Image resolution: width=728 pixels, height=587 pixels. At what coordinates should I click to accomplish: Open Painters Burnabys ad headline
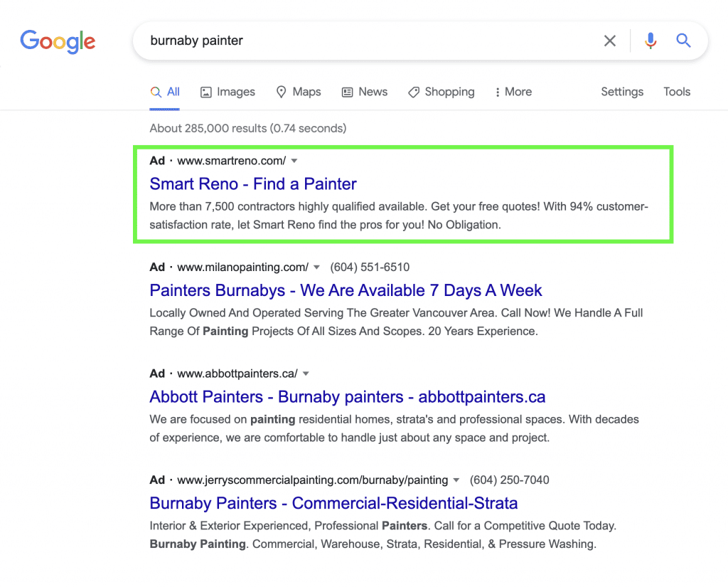[346, 290]
